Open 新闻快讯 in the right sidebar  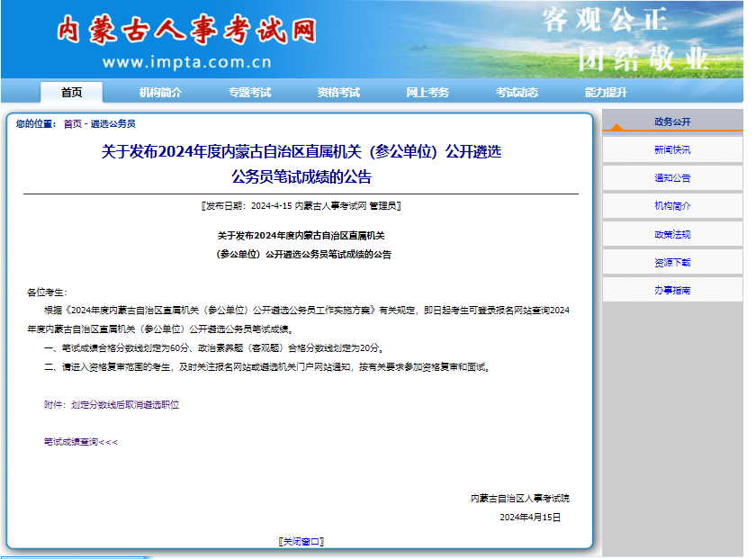click(x=672, y=150)
